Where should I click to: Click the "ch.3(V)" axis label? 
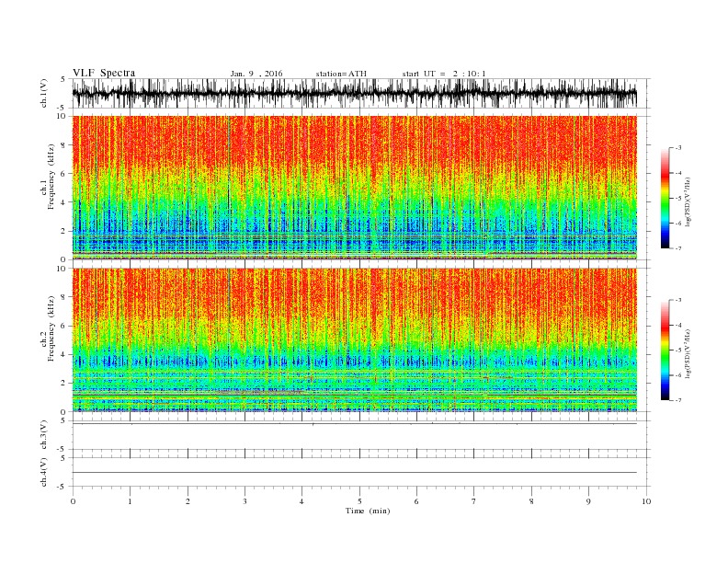pyautogui.click(x=44, y=435)
